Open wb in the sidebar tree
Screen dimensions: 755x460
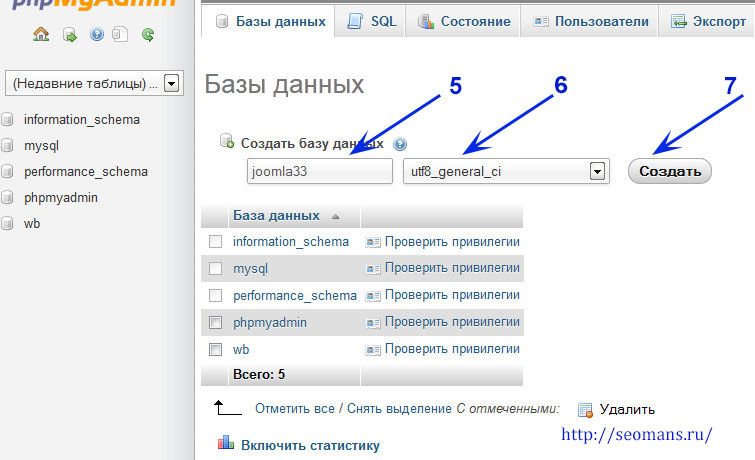click(32, 223)
